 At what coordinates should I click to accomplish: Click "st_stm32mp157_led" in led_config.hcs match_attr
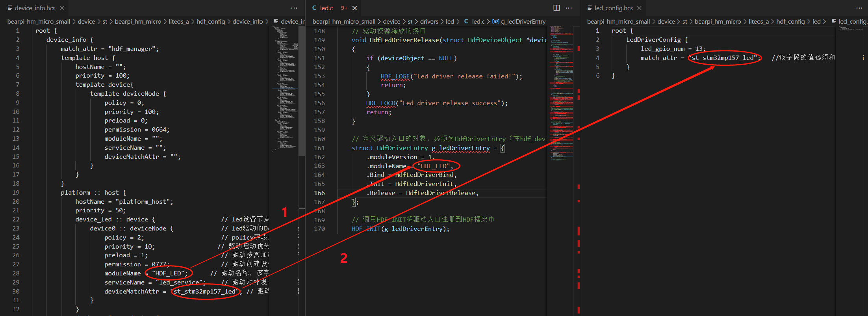pyautogui.click(x=723, y=58)
